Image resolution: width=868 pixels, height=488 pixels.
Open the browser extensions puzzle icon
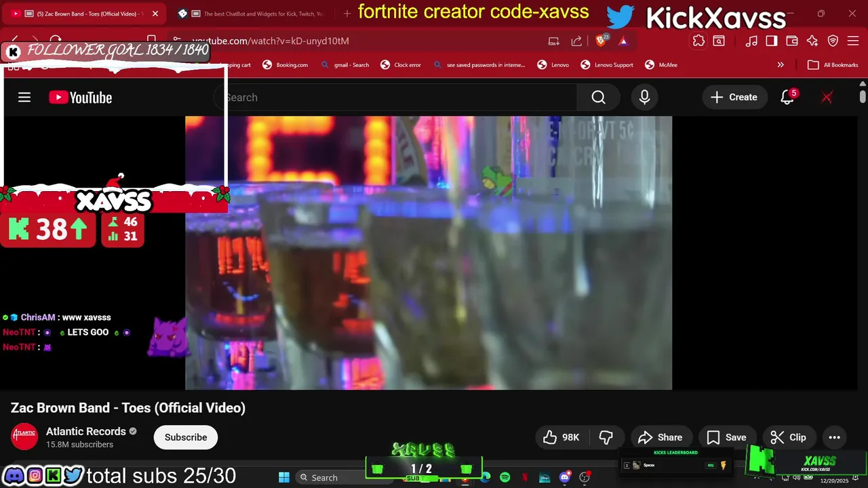pyautogui.click(x=698, y=41)
